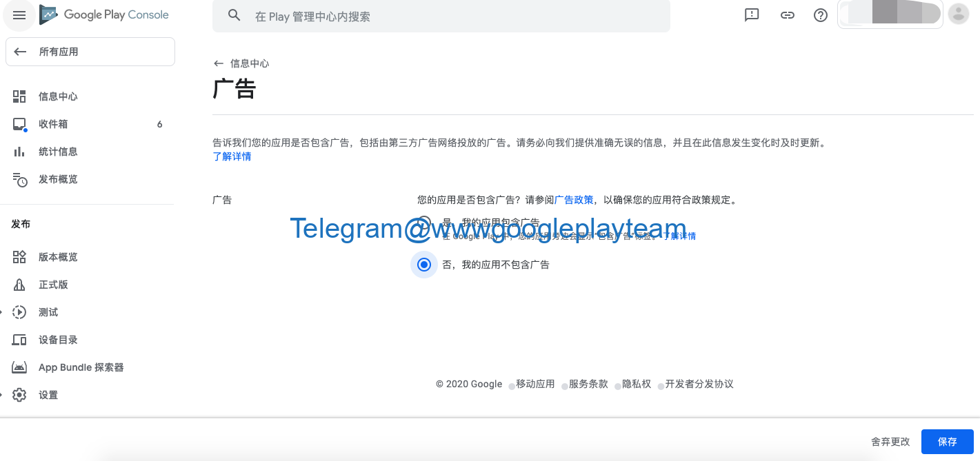Click the 设置 gear icon
This screenshot has height=461, width=980.
coord(19,395)
